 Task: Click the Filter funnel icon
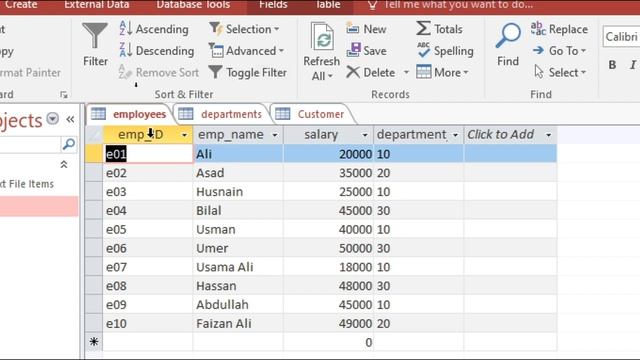[95, 36]
